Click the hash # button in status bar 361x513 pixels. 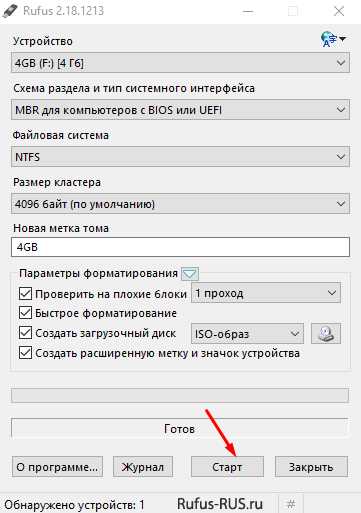[x=291, y=503]
